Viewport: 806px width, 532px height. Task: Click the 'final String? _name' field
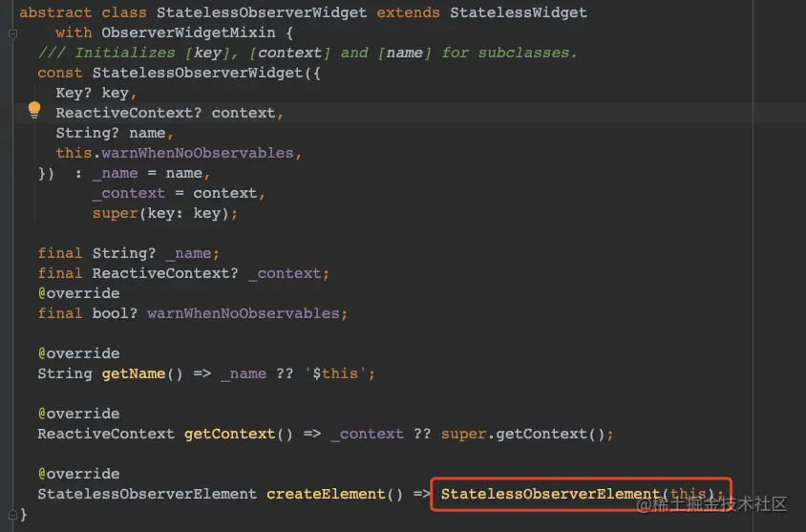pos(129,253)
